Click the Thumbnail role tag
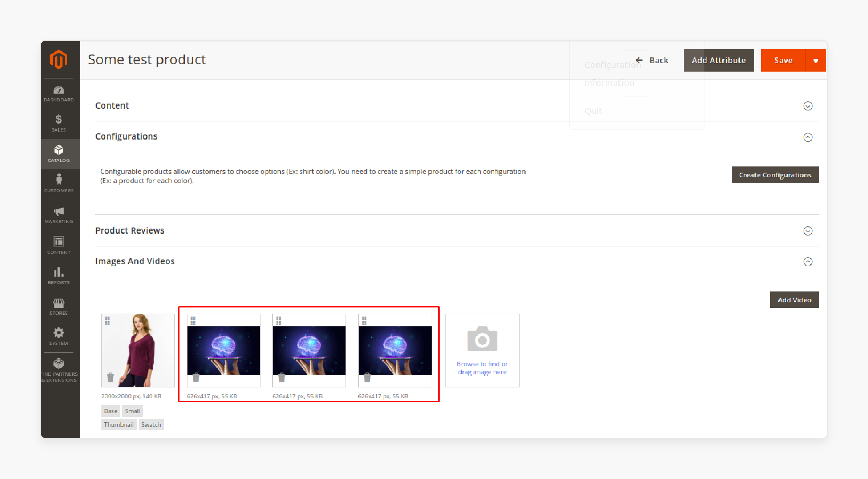The height and width of the screenshot is (479, 868). tap(119, 424)
